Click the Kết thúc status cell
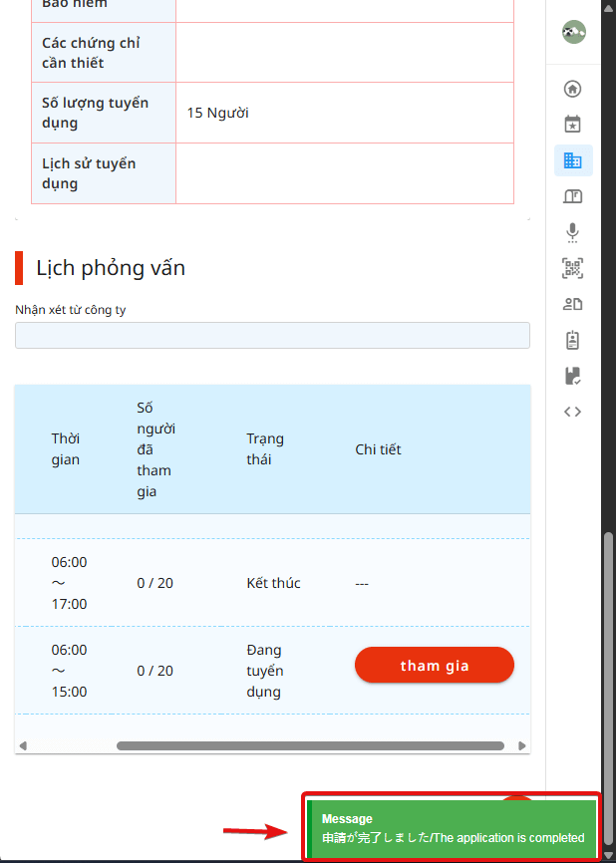The image size is (616, 863). 273,583
